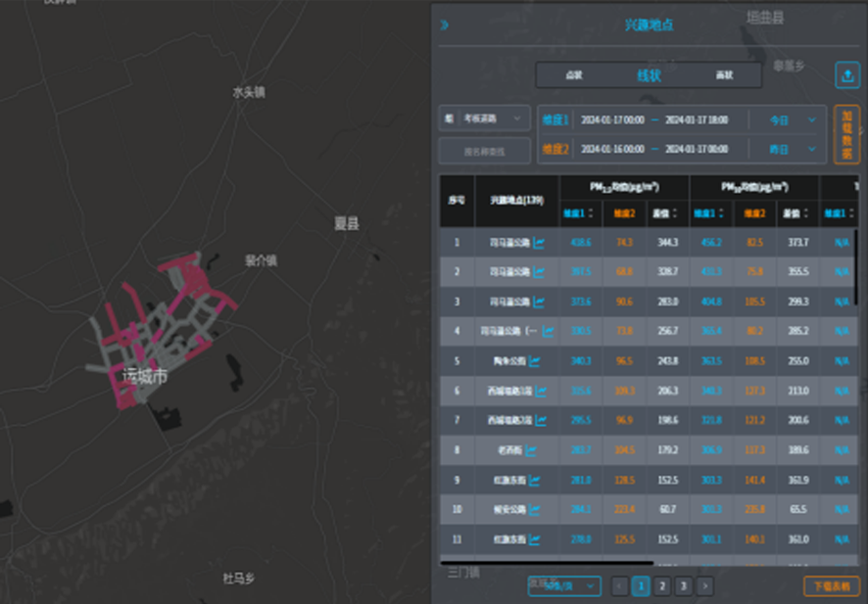Collapse the panel with the double-arrow icon
This screenshot has width=868, height=604.
coord(444,24)
